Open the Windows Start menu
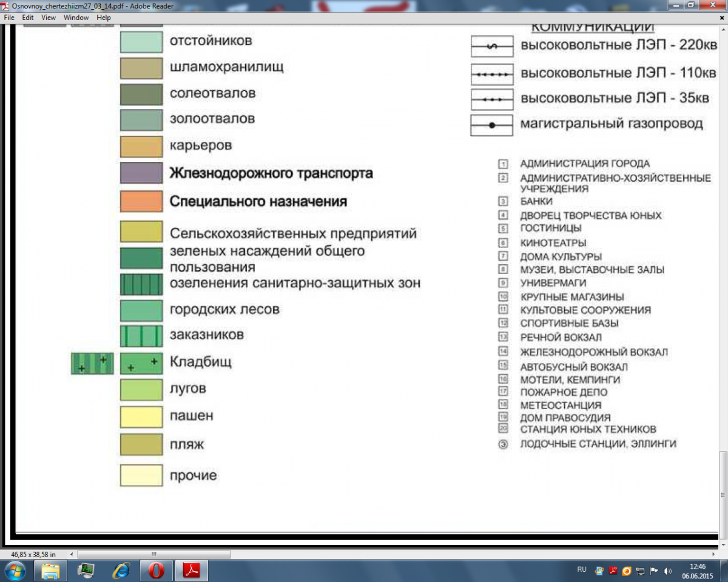Screen dimensions: 728x582 [15, 570]
